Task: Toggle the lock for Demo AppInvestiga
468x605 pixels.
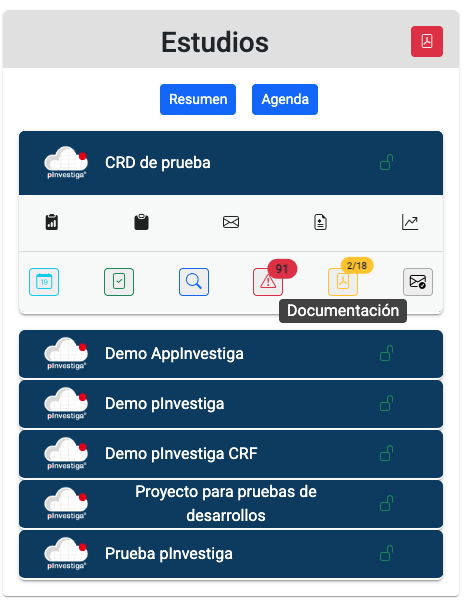Action: point(386,353)
